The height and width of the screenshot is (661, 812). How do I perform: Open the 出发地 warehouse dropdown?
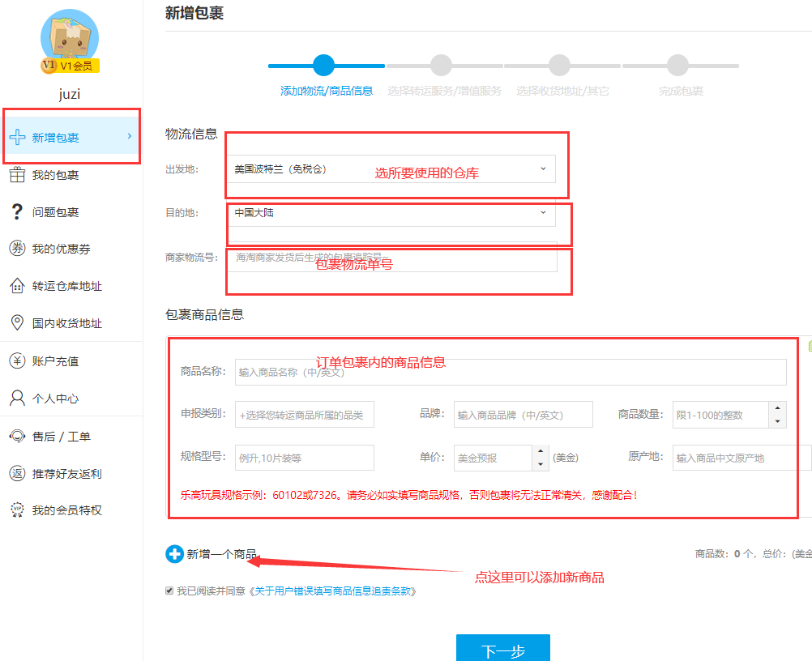(391, 168)
